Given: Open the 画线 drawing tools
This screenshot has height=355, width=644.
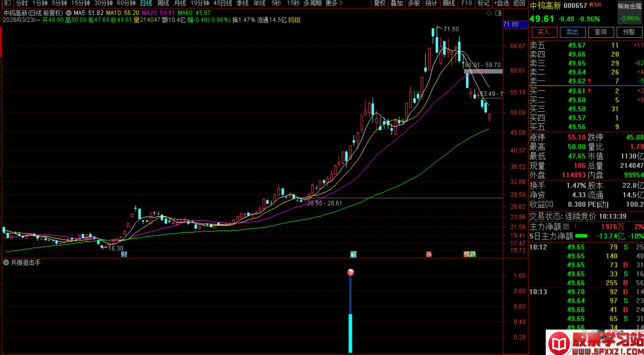Looking at the screenshot, I should [448, 3].
